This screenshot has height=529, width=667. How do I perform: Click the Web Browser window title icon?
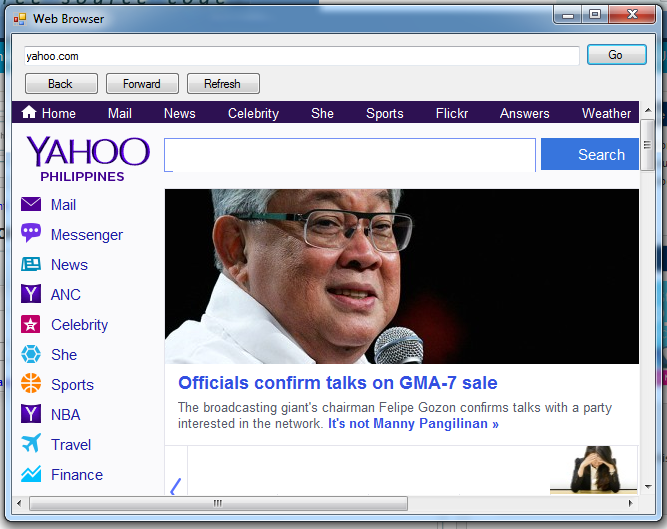coord(20,19)
